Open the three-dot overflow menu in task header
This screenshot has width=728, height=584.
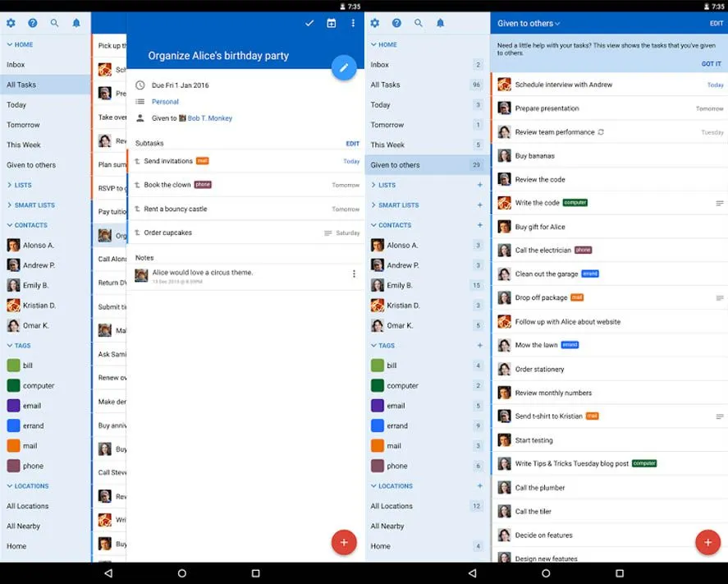click(354, 23)
